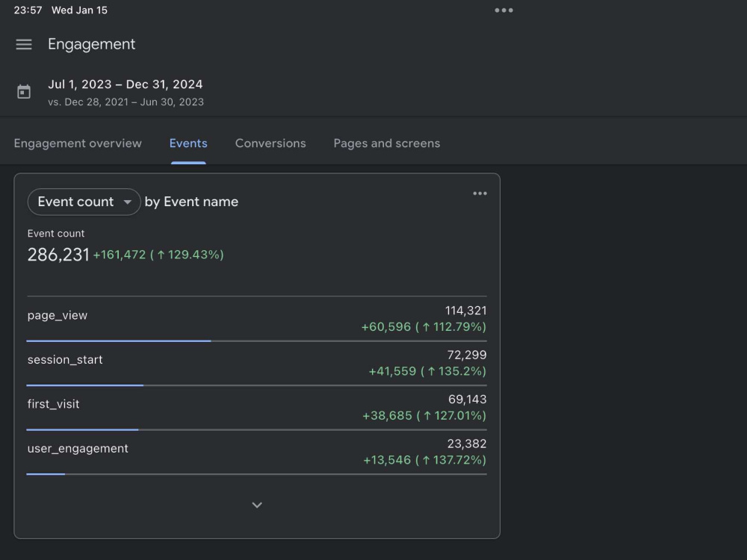Change the Jul 1, 2023 – Dec 31, 2024 date range
Screen dimensions: 747x560
tap(125, 84)
